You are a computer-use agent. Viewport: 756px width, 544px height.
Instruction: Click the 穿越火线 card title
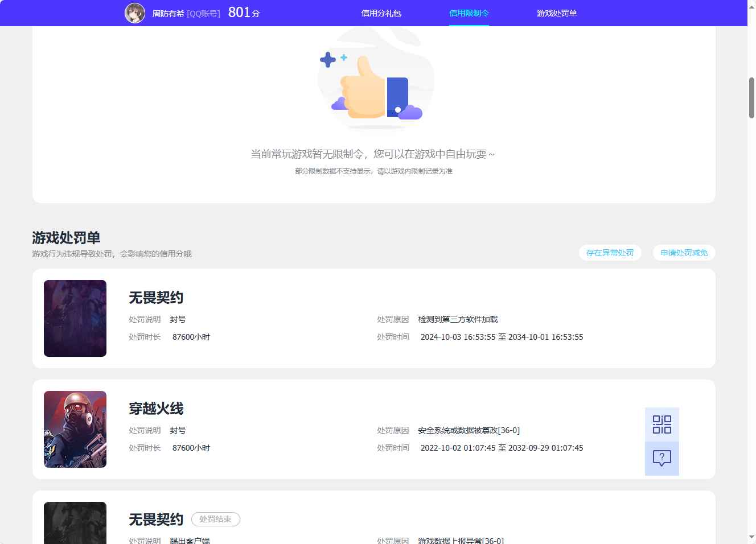(156, 409)
